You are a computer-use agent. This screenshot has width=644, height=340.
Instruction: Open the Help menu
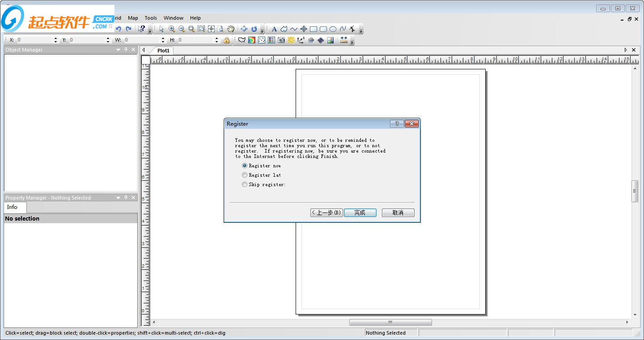195,18
